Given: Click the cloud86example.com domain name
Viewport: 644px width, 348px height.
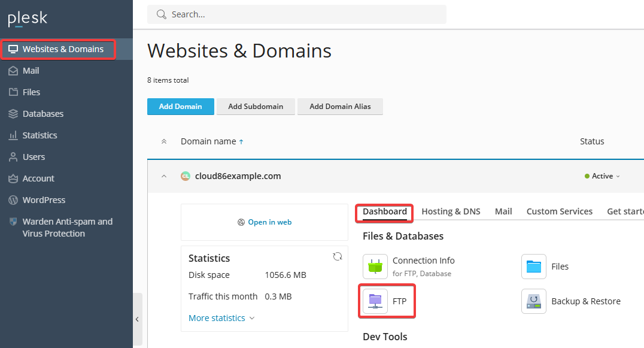Looking at the screenshot, I should (x=238, y=176).
